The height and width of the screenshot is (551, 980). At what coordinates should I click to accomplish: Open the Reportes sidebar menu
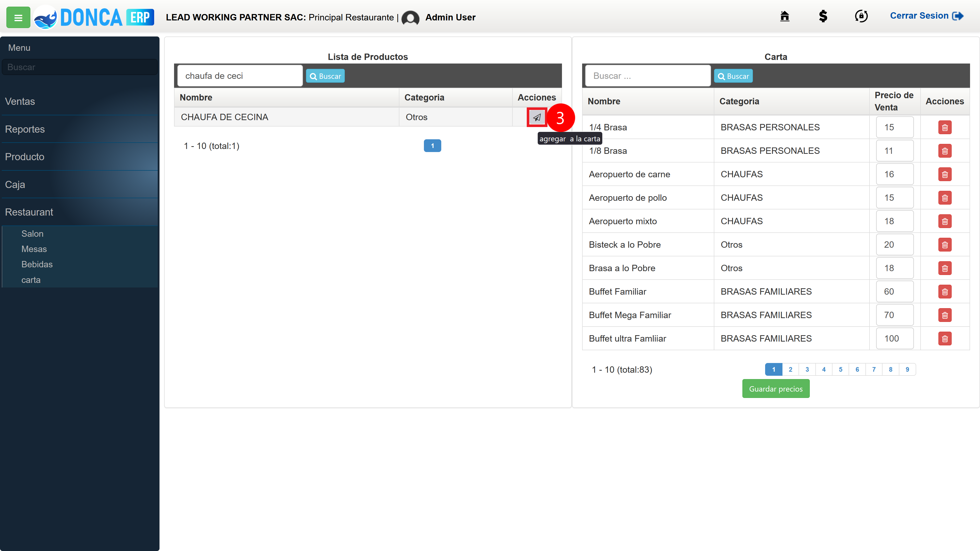click(x=80, y=129)
